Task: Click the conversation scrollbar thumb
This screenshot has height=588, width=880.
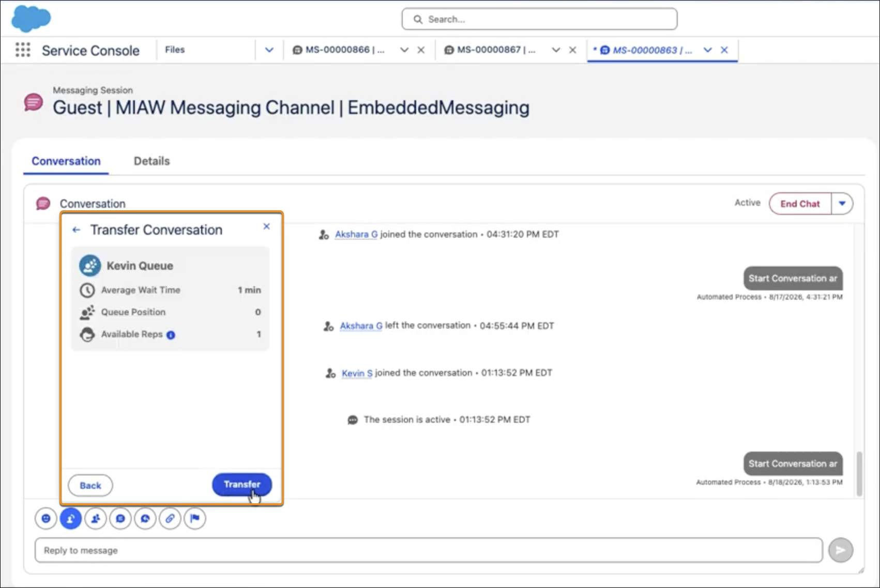Action: pyautogui.click(x=859, y=474)
